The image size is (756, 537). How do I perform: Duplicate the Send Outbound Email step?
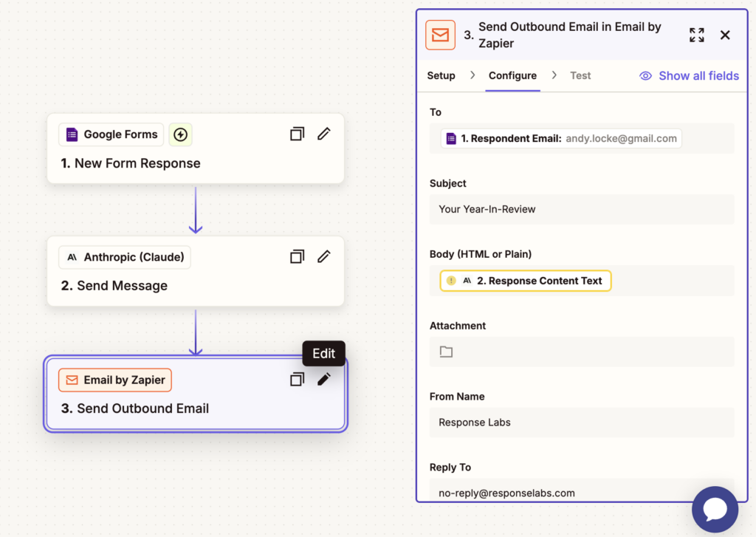(x=297, y=380)
